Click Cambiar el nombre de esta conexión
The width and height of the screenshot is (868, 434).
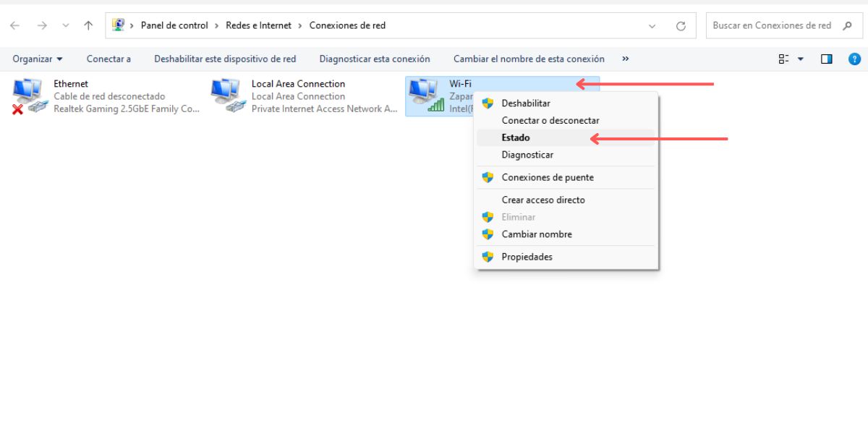click(529, 59)
